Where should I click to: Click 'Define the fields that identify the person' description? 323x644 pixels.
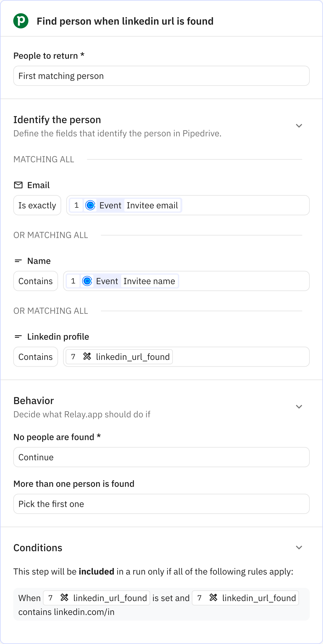[117, 134]
